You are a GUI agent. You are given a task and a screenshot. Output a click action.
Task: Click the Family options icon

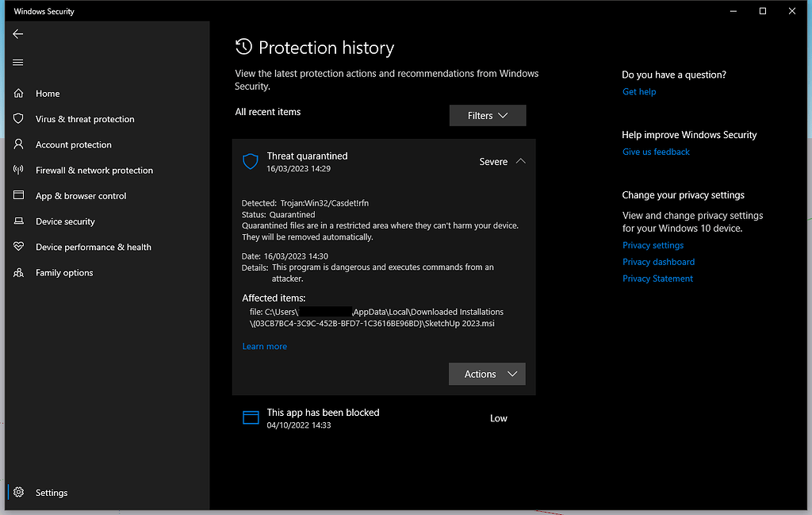tap(17, 272)
